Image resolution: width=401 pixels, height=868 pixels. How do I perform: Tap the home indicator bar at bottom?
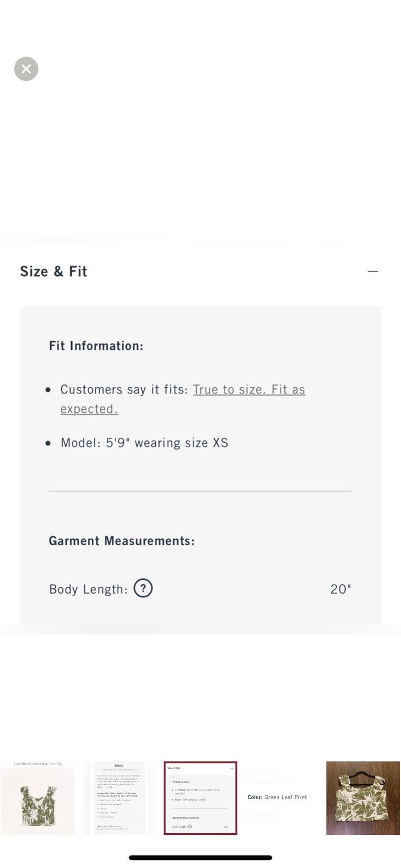pos(200,858)
